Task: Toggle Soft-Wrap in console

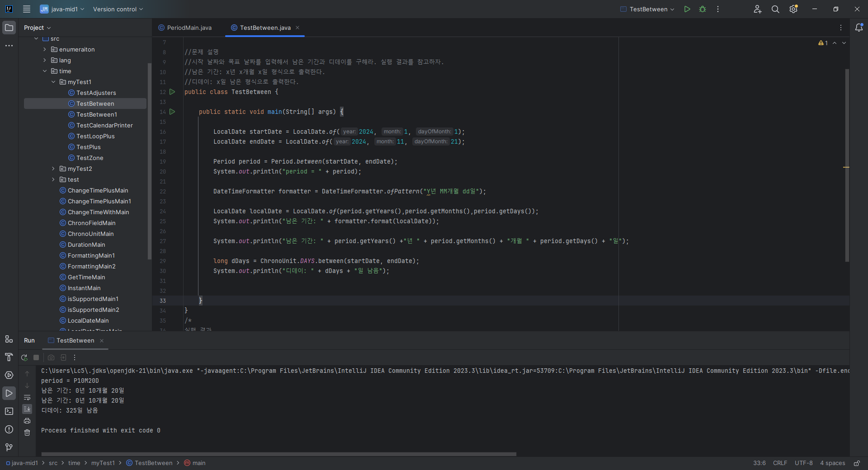Action: pyautogui.click(x=27, y=397)
